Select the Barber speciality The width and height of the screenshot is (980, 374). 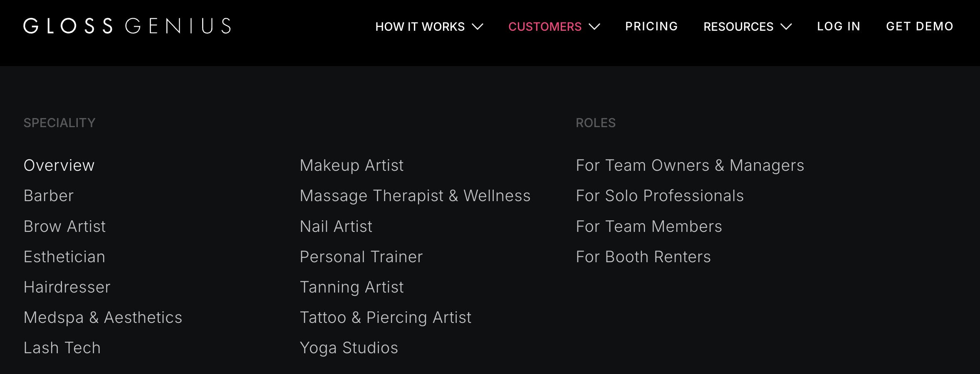[x=49, y=196]
